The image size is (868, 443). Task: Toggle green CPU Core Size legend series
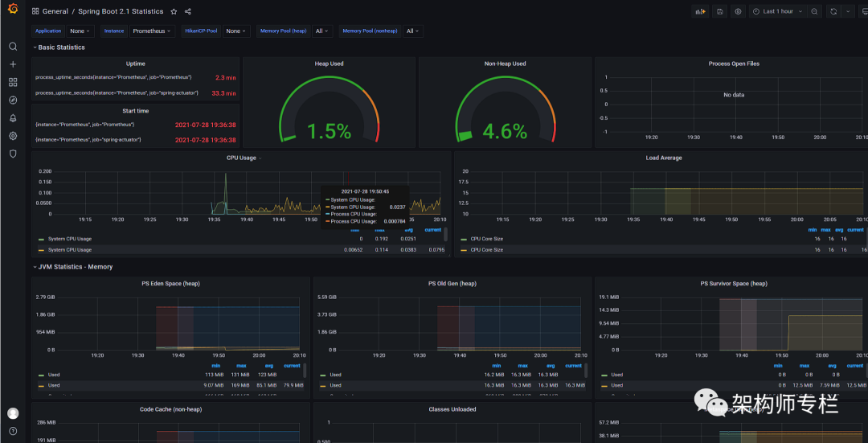pos(486,239)
